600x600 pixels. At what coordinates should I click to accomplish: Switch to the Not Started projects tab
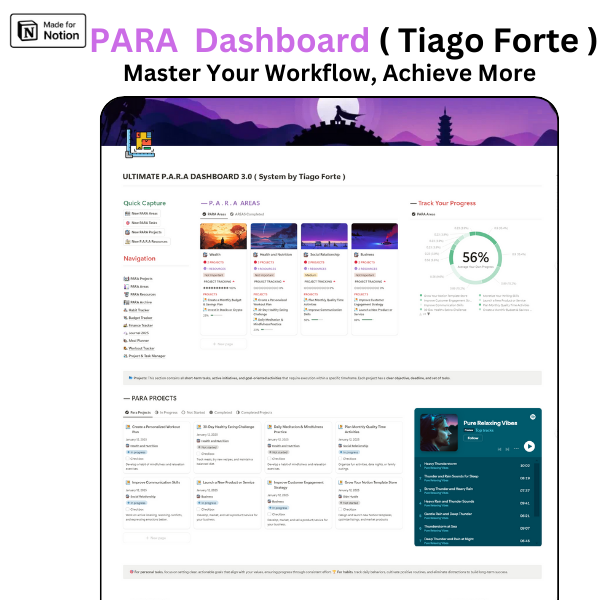pos(193,412)
